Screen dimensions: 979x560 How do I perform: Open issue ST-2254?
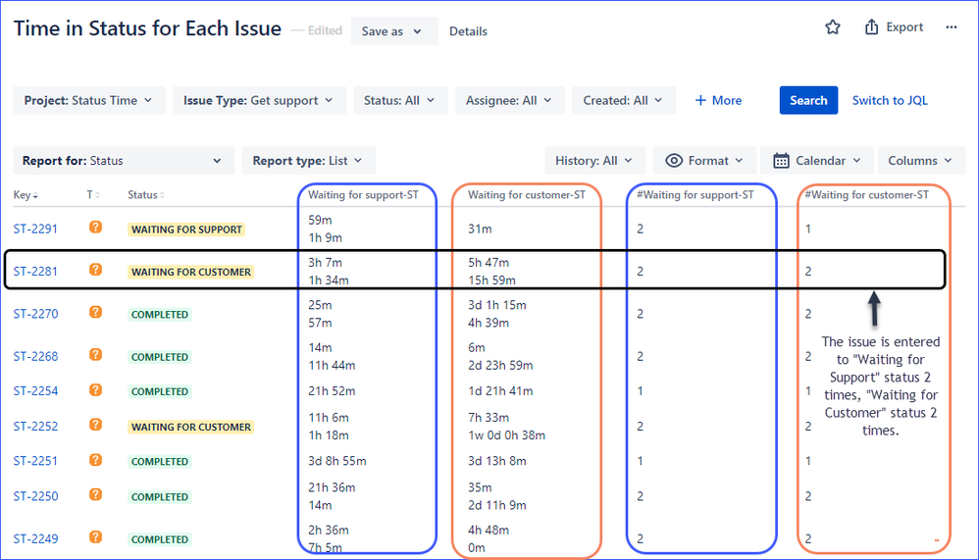(x=35, y=390)
